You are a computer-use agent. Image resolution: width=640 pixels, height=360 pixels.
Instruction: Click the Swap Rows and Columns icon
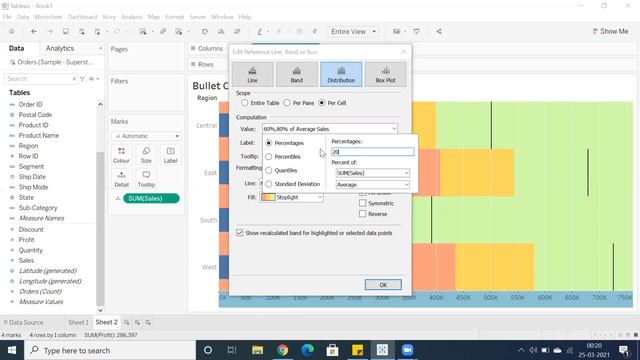point(205,31)
